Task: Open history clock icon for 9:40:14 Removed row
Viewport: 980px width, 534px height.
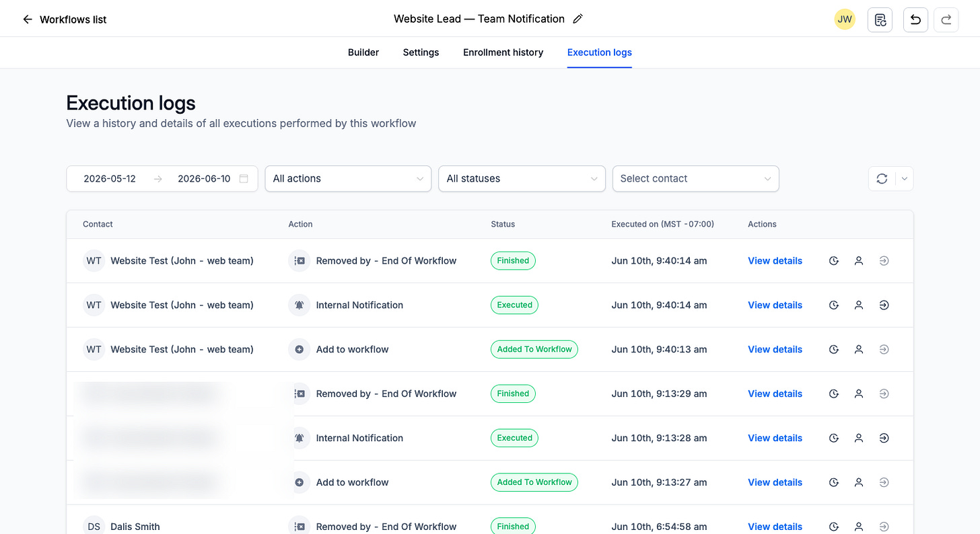Action: pyautogui.click(x=834, y=261)
